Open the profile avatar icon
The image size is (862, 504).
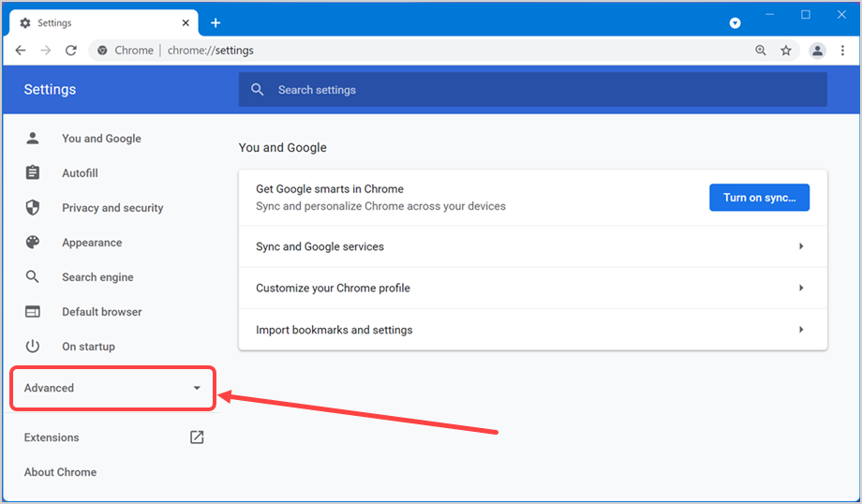[x=817, y=51]
